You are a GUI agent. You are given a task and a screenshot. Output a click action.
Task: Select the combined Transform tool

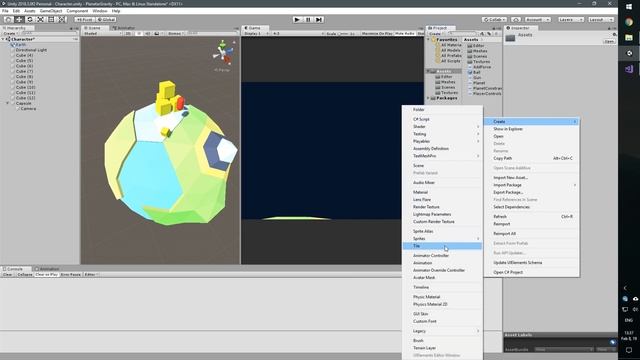tap(61, 20)
